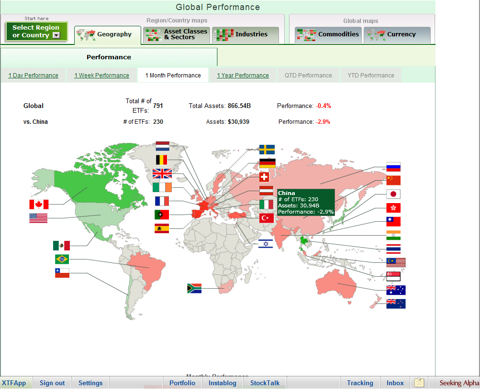
Task: Select the YTD Performance tab
Action: pos(371,75)
